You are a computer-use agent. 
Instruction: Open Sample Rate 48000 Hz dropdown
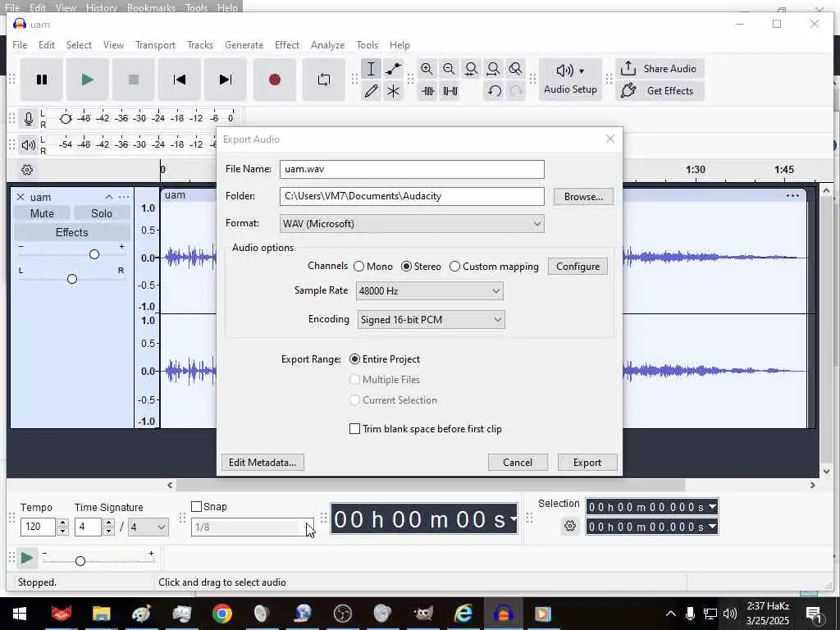point(429,291)
